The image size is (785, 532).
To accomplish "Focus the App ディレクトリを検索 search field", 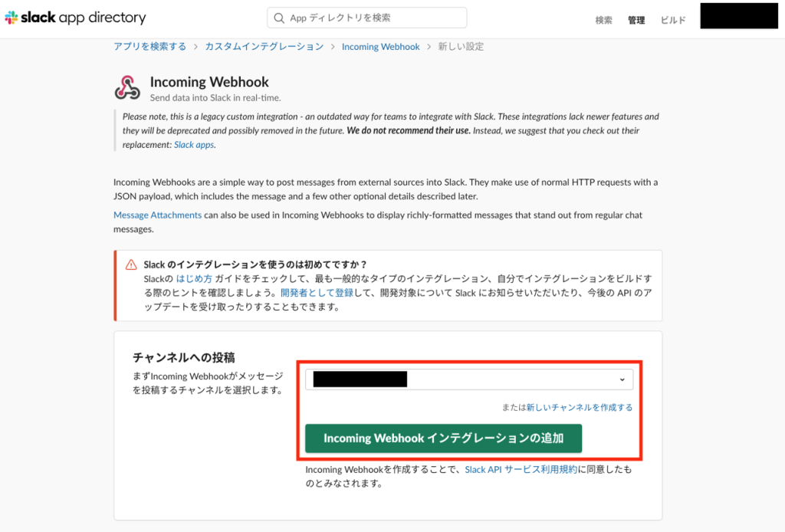I will click(367, 18).
